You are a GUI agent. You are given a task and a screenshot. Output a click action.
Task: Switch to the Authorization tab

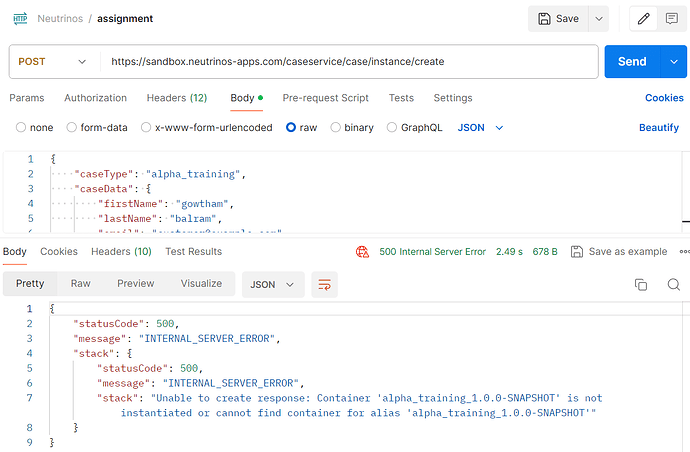[95, 98]
